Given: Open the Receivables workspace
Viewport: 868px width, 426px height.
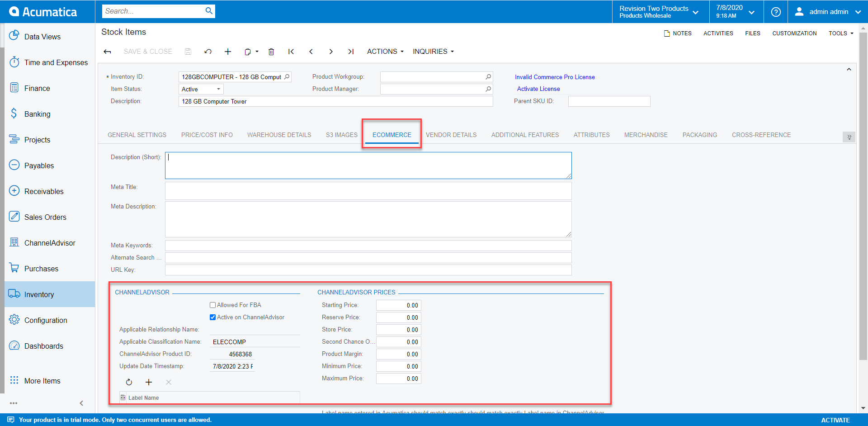Looking at the screenshot, I should pos(50,191).
